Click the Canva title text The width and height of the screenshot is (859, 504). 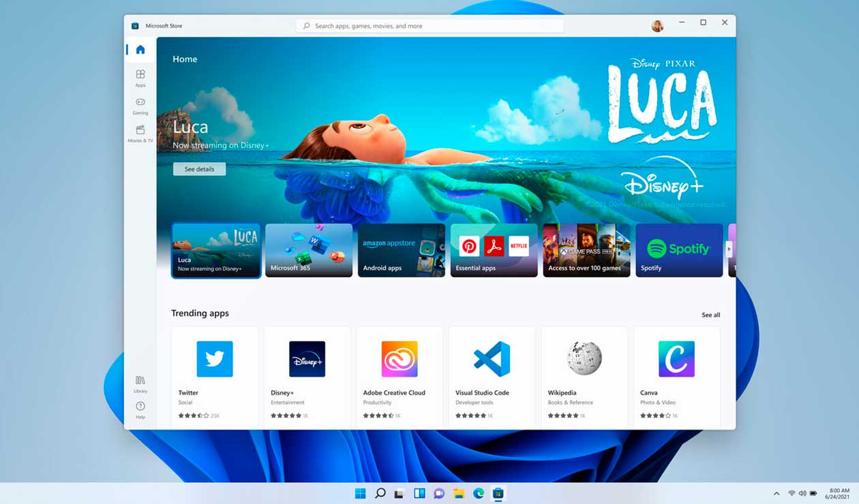click(649, 393)
